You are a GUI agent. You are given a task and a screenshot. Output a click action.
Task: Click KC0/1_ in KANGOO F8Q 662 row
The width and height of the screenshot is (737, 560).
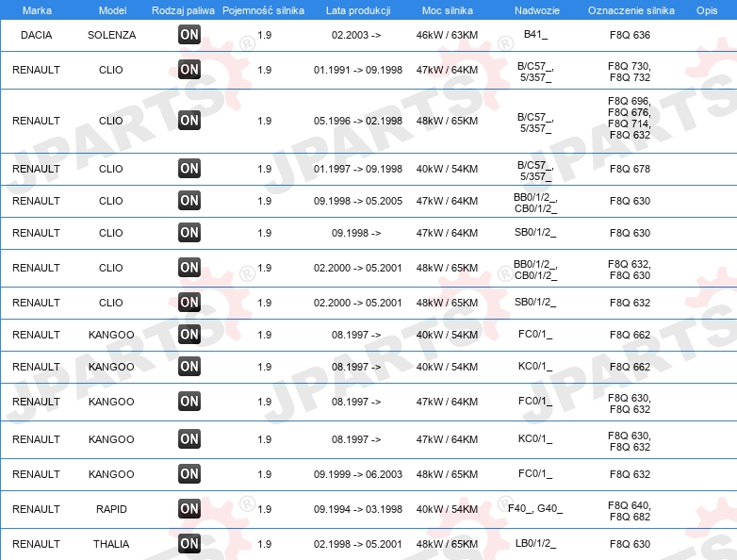(535, 366)
